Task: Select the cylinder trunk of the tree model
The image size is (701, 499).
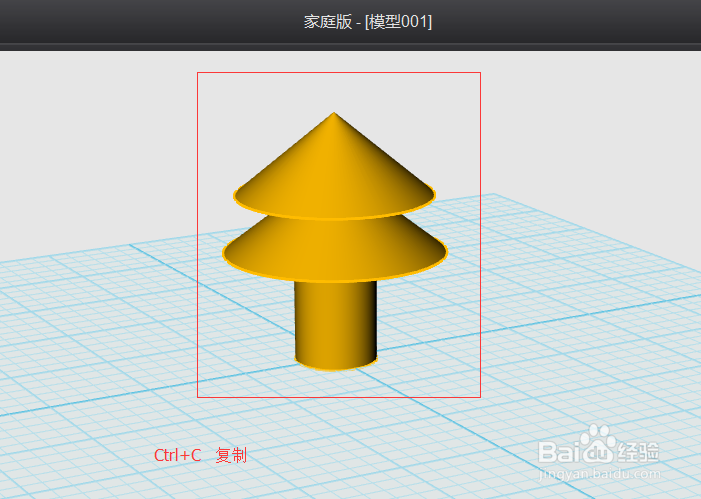Action: 335,326
